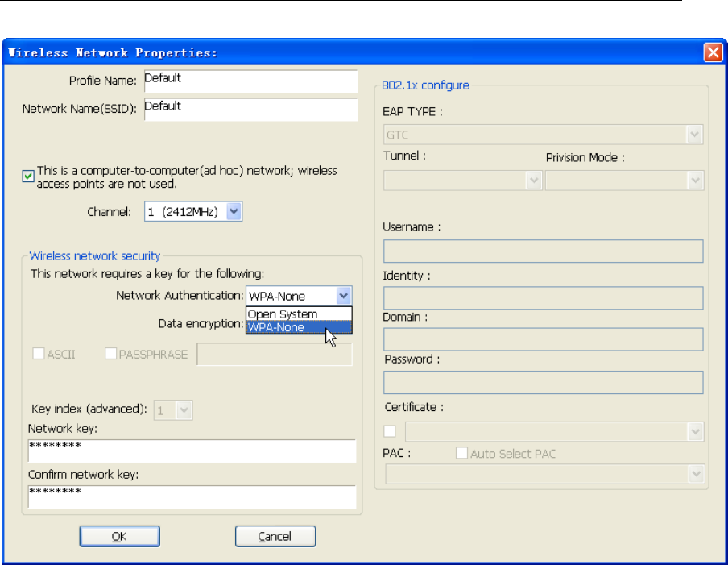
Task: Open the Channel dropdown
Action: pyautogui.click(x=234, y=211)
